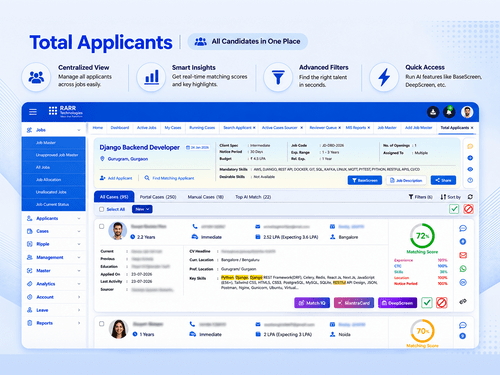Toggle the eye view icon beside job card

[470, 169]
